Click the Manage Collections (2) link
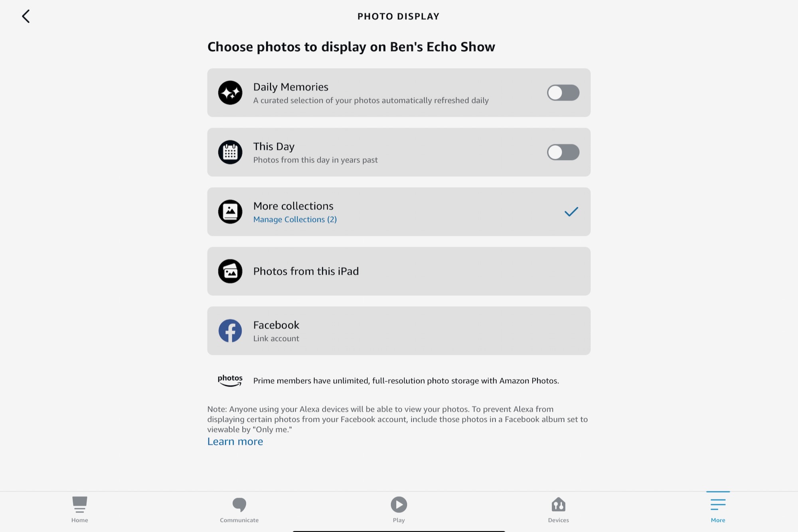This screenshot has width=798, height=532. pos(294,219)
